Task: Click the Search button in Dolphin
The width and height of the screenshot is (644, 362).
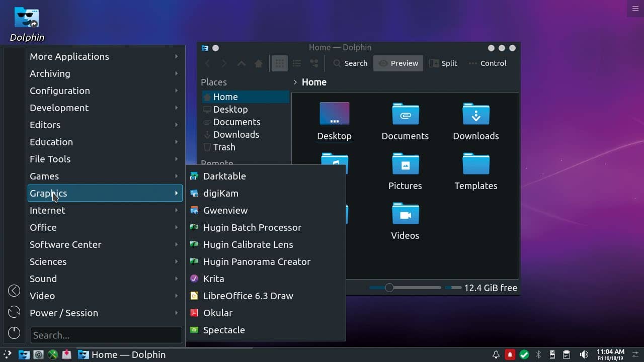Action: (x=350, y=63)
